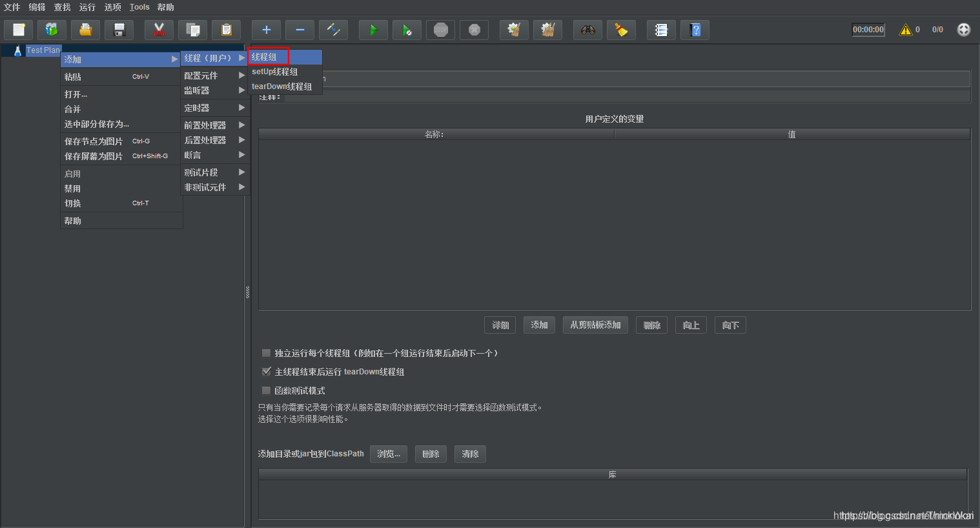Viewport: 980px width, 528px height.
Task: Click the Toggle enable/disable icon
Action: point(333,30)
